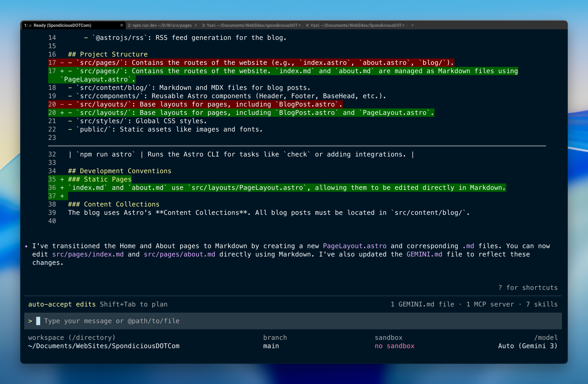Click the 'no sandbox' status indicator
This screenshot has width=588, height=384.
395,346
